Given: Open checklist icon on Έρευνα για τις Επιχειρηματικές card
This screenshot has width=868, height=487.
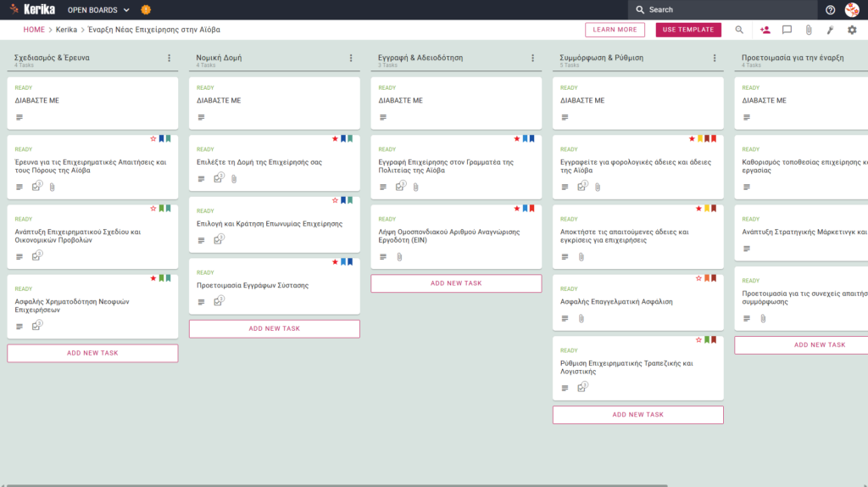Looking at the screenshot, I should 36,186.
